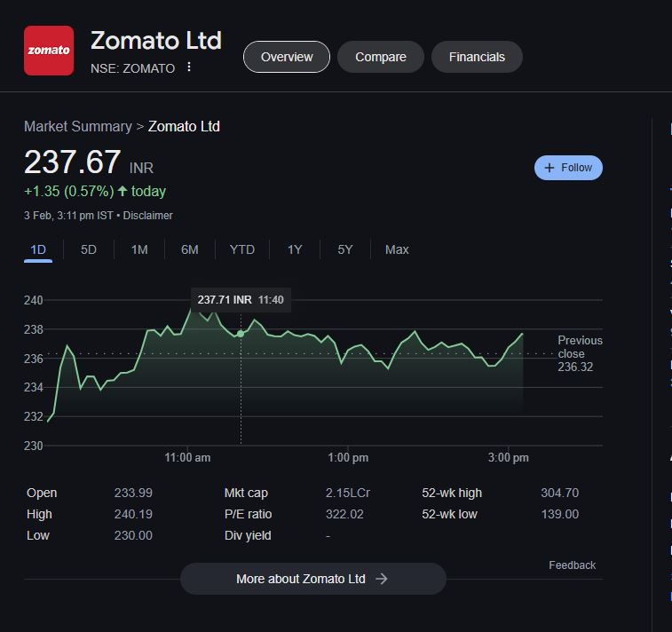Switch chart to 5D range
The height and width of the screenshot is (632, 672).
click(x=89, y=249)
